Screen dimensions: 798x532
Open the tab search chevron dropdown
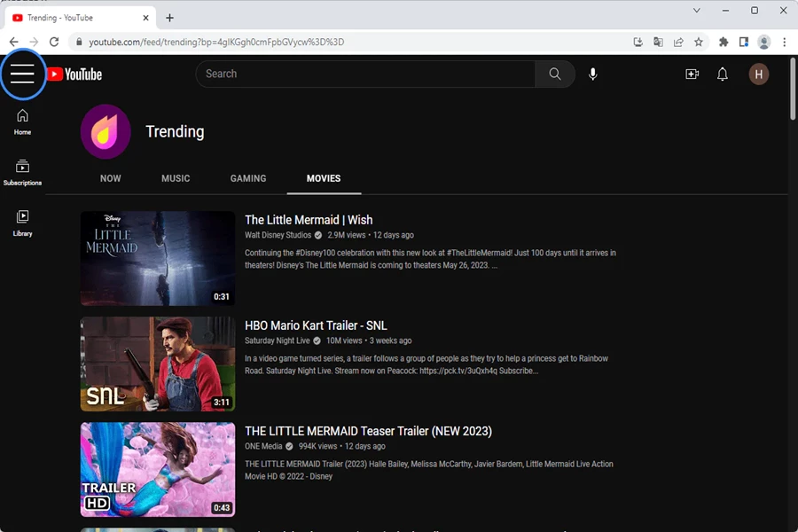(696, 10)
